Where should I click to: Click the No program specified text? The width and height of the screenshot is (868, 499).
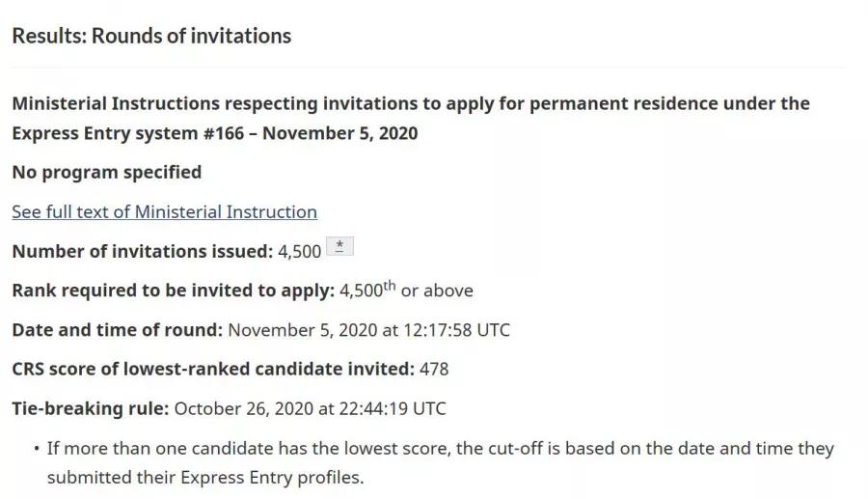pyautogui.click(x=107, y=172)
